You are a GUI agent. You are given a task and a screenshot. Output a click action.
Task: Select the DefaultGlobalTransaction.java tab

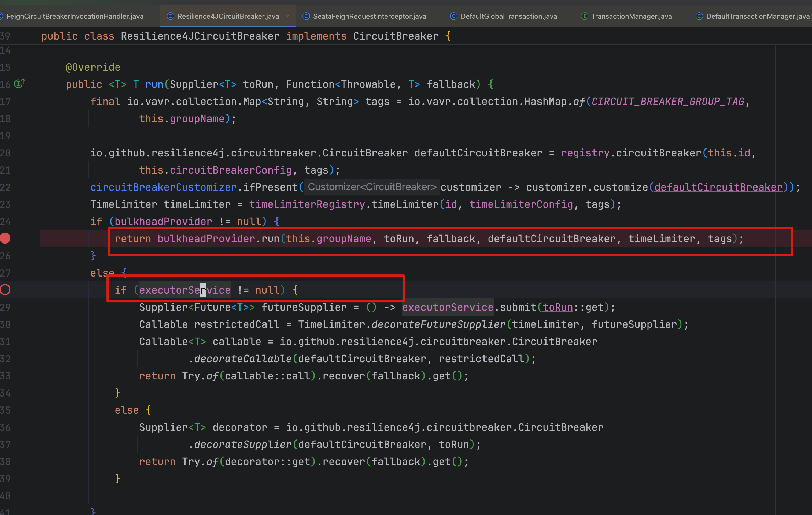(x=508, y=16)
